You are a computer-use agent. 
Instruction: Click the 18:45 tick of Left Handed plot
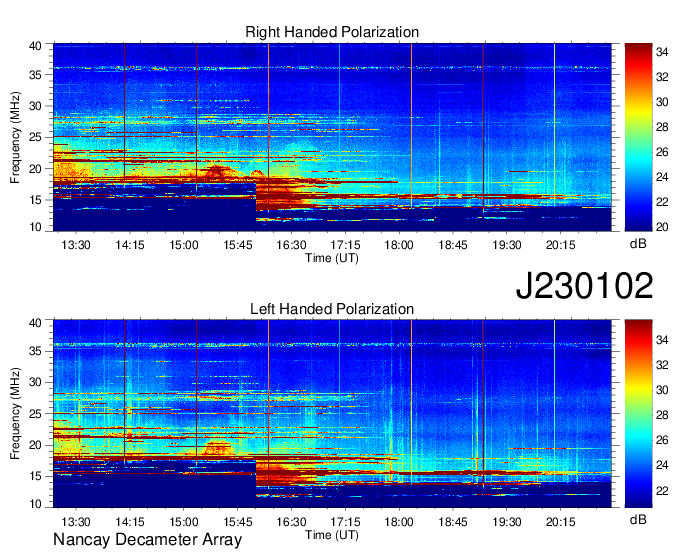point(453,522)
